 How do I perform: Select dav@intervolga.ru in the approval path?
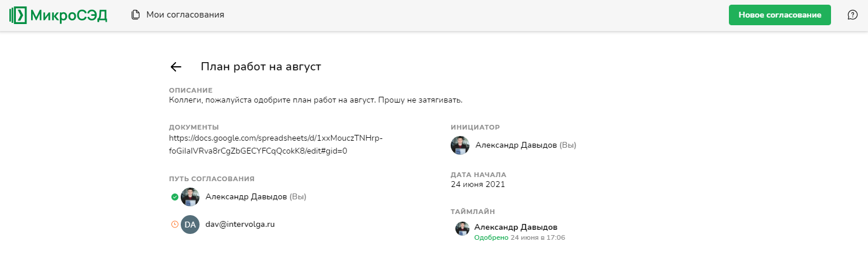pos(240,224)
